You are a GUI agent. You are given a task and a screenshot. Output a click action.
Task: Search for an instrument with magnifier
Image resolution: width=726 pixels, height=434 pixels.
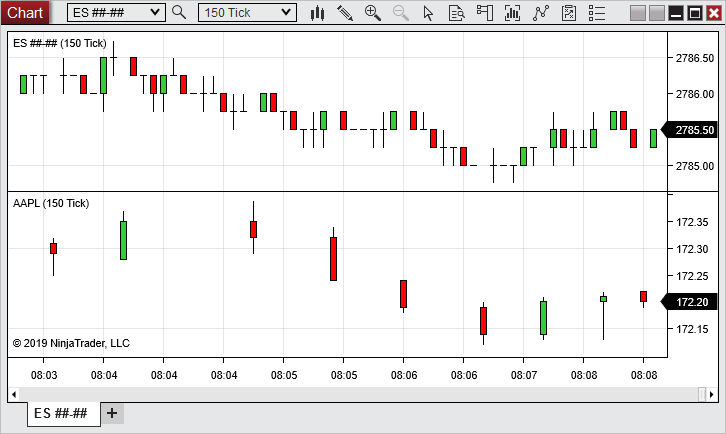tap(179, 13)
